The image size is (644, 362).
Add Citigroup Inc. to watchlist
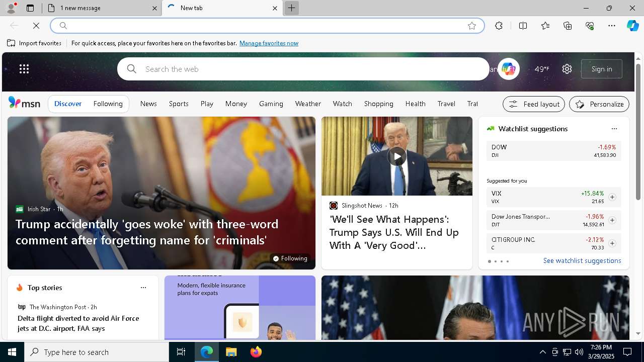click(x=612, y=243)
